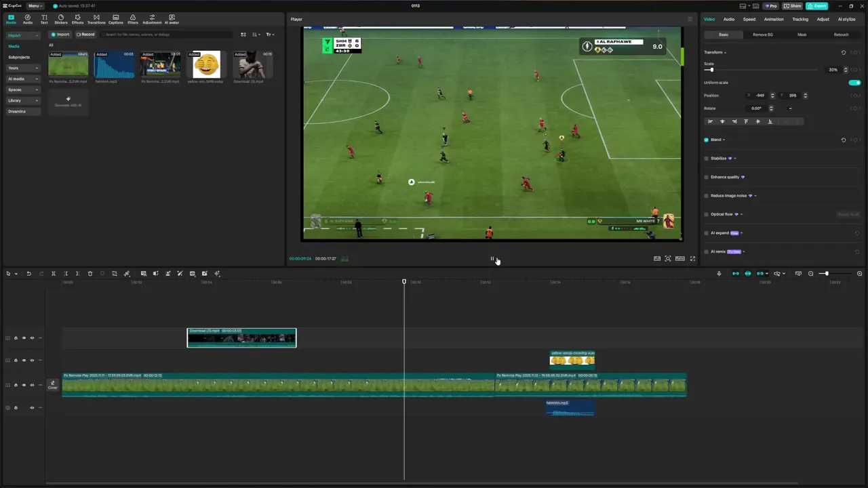
Task: Click the Split clip icon in timeline toolbar
Action: pyautogui.click(x=54, y=274)
